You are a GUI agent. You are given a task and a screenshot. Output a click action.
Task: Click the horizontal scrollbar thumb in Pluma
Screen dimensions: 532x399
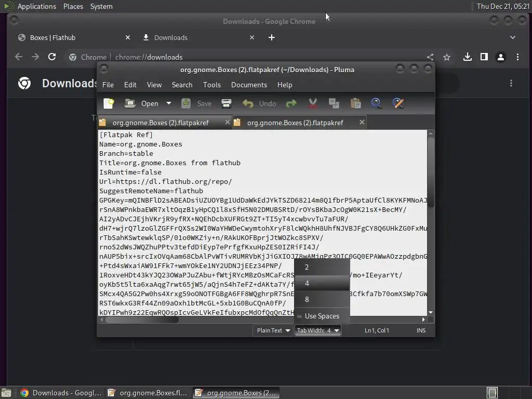(x=141, y=320)
